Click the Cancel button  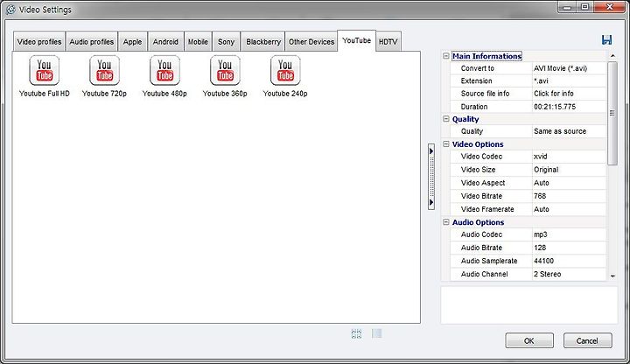coord(587,340)
